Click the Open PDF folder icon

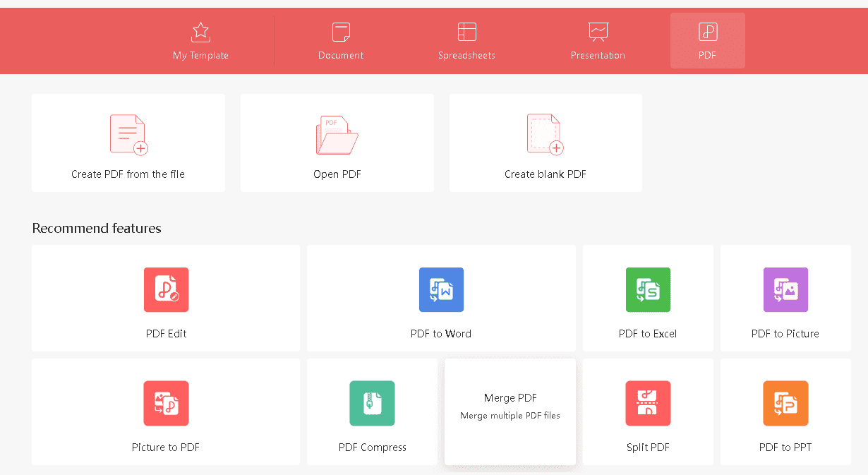(x=337, y=135)
